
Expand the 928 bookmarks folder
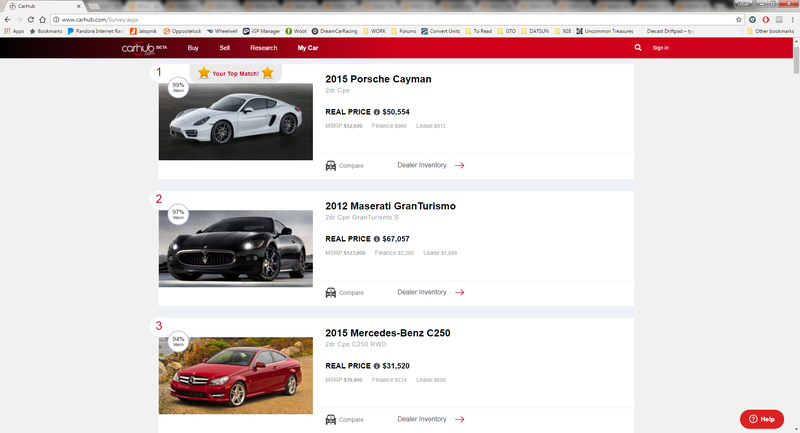click(x=563, y=31)
